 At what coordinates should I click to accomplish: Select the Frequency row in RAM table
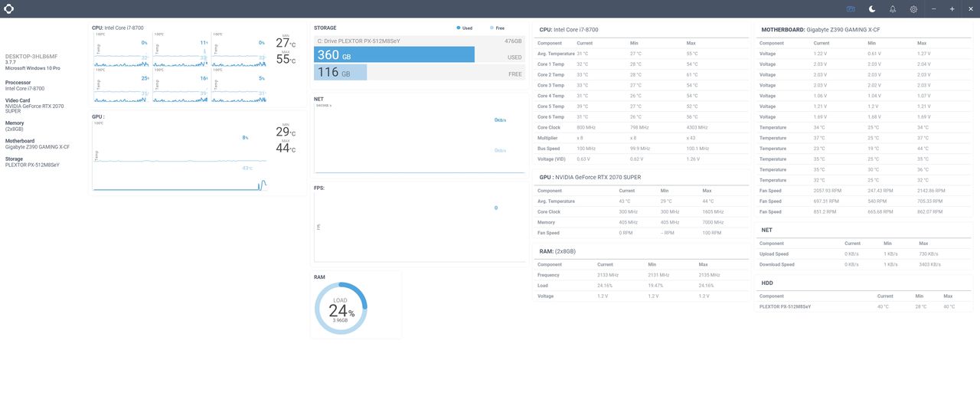(x=641, y=275)
